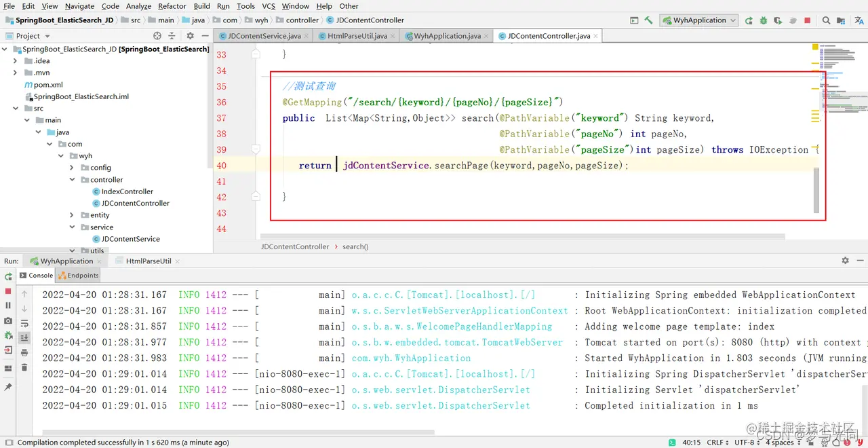Click the editor vertical scrollbar thumb
Viewport: 868px width, 448px height.
(x=816, y=191)
